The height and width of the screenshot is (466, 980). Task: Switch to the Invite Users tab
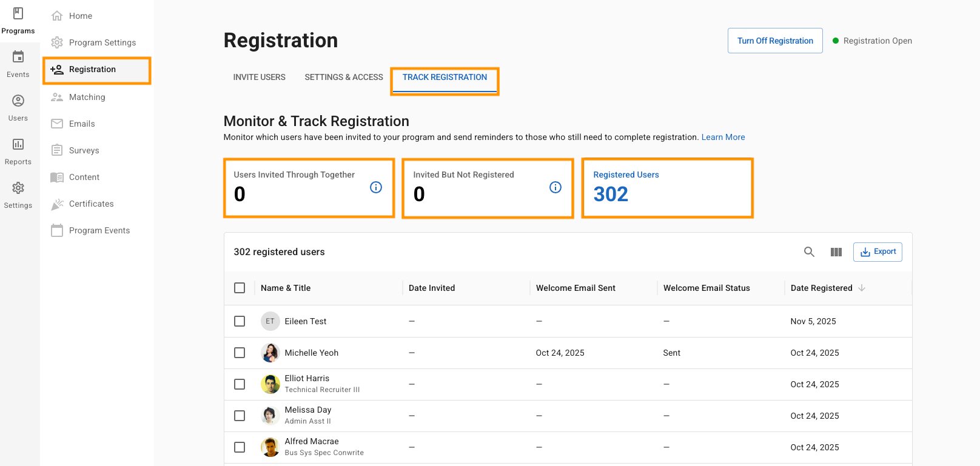(x=259, y=78)
